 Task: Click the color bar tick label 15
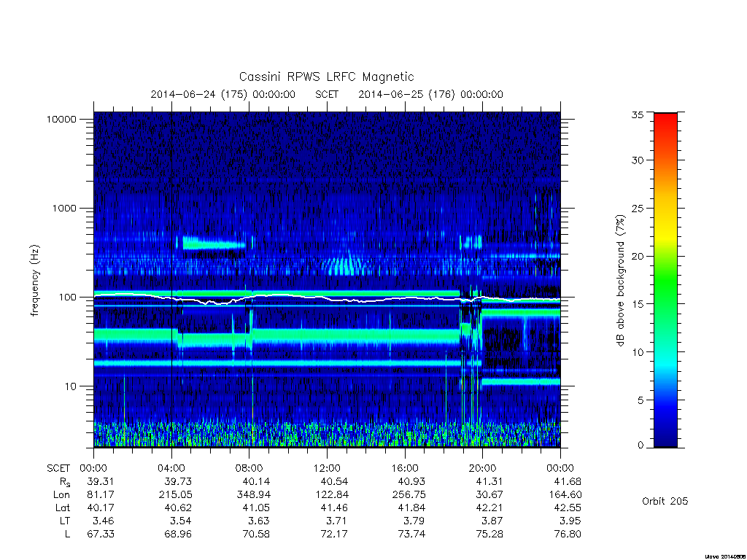pyautogui.click(x=637, y=304)
